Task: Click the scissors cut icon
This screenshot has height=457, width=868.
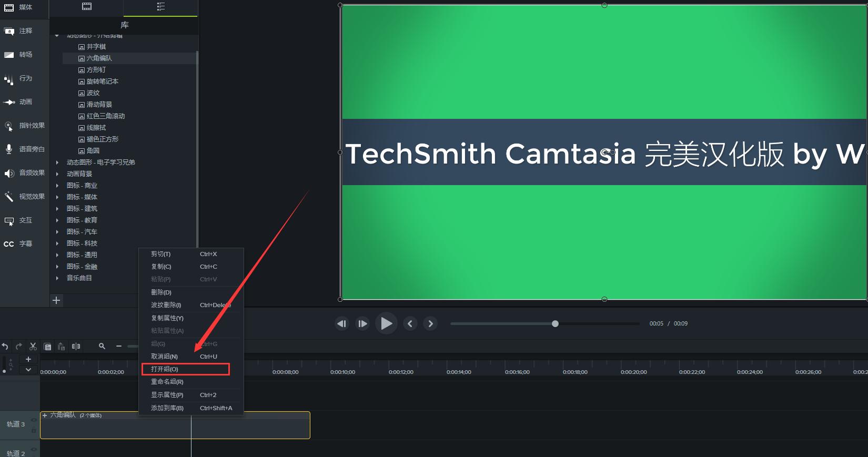Action: pos(33,346)
